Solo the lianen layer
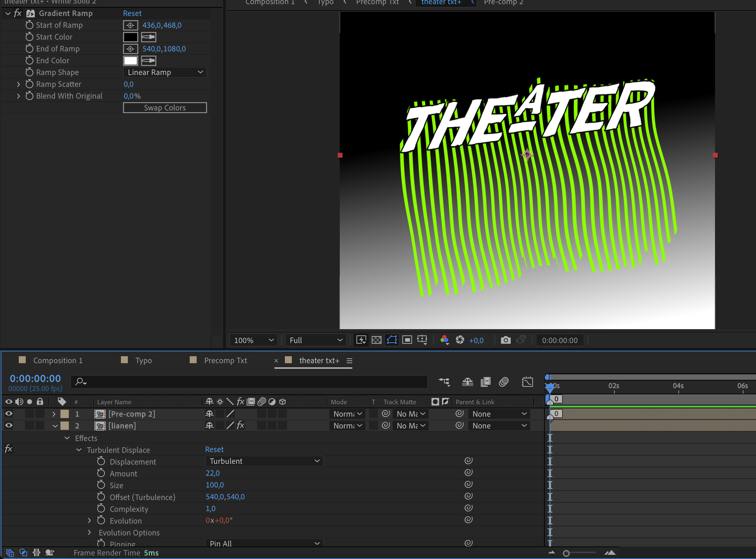Screen dimensions: 756x559 coord(30,426)
